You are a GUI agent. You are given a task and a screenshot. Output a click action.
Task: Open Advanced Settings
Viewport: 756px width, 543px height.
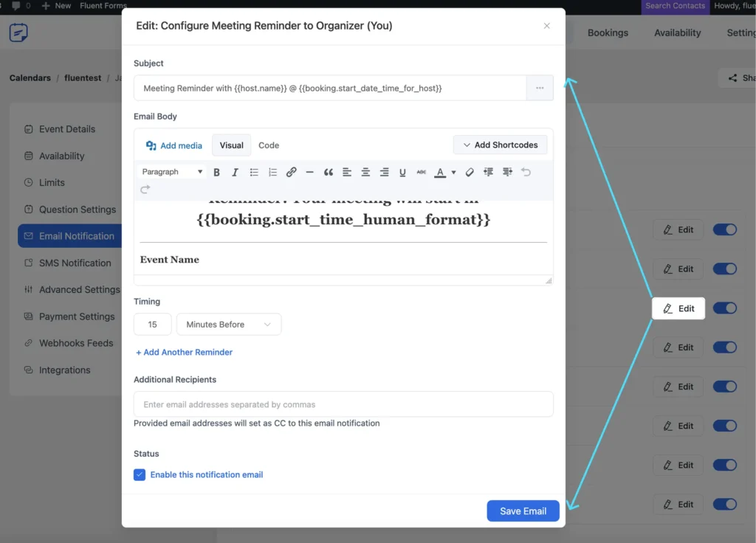(79, 289)
